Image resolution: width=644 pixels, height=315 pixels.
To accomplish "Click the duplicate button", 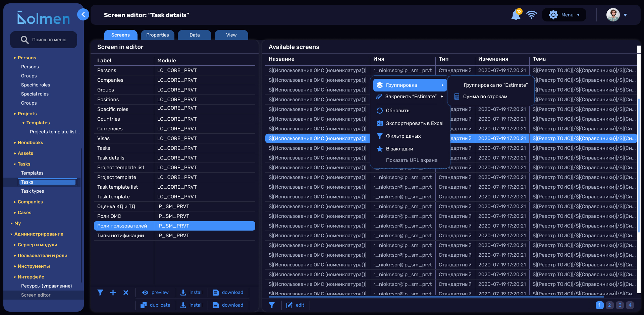I will pyautogui.click(x=155, y=305).
